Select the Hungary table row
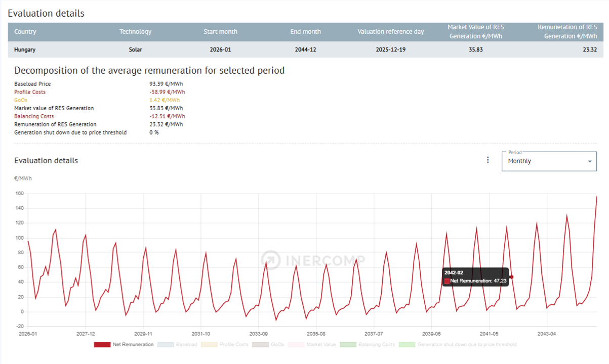 (152, 49)
